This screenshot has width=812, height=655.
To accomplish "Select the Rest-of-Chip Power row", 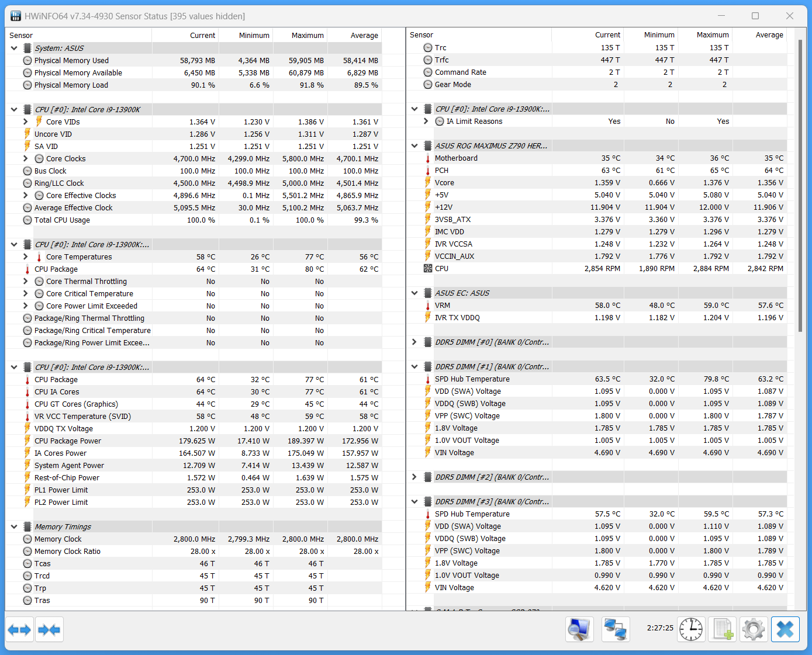I will (x=194, y=478).
